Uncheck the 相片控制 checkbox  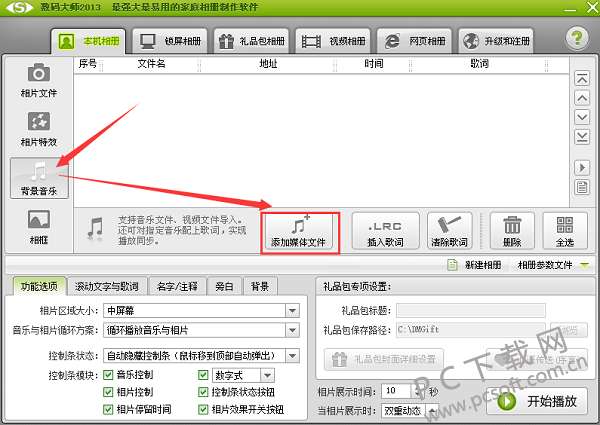pos(108,392)
